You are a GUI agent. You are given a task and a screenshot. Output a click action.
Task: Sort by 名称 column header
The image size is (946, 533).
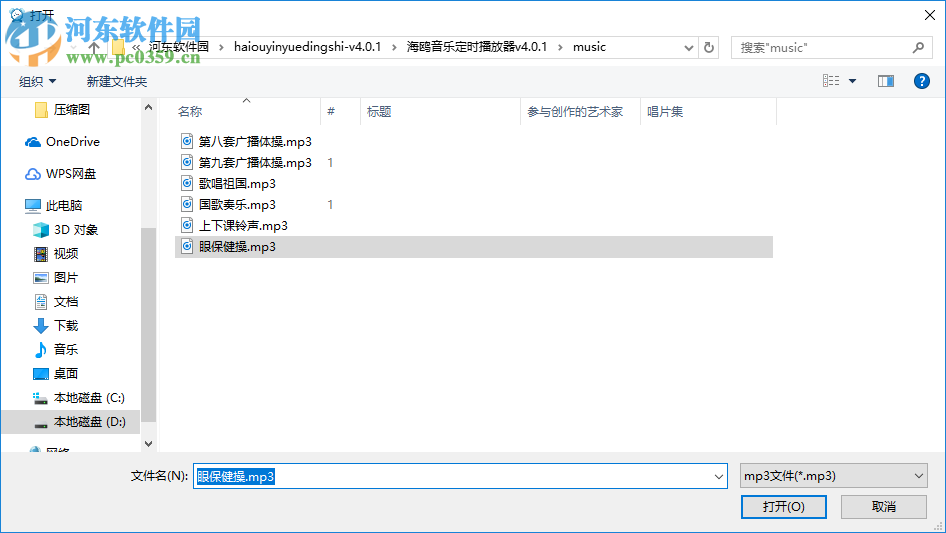pos(247,112)
